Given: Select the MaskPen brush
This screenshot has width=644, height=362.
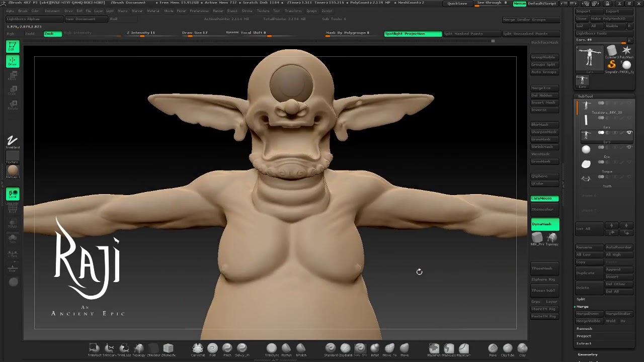Looking at the screenshot, I should point(434,348).
